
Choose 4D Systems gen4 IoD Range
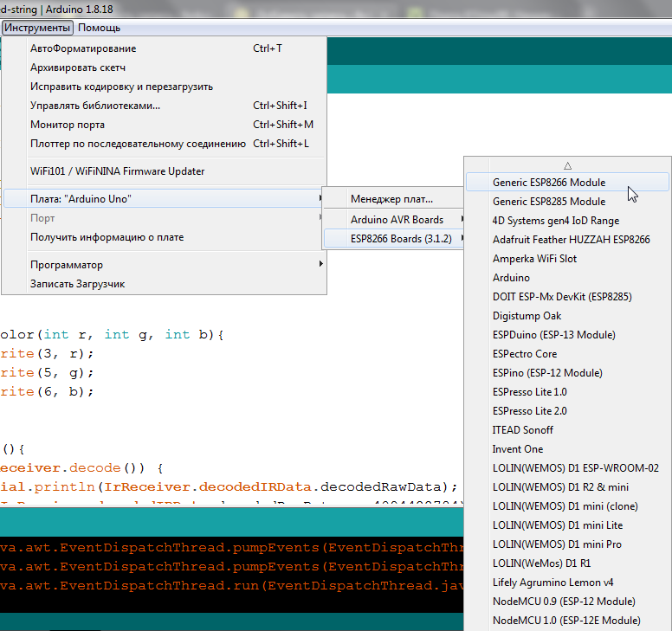point(567,221)
